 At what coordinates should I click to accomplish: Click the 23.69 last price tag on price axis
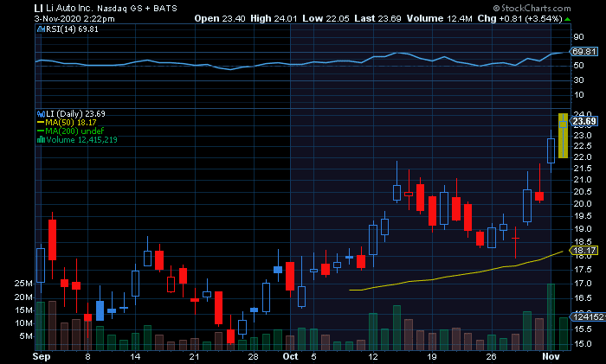(583, 122)
